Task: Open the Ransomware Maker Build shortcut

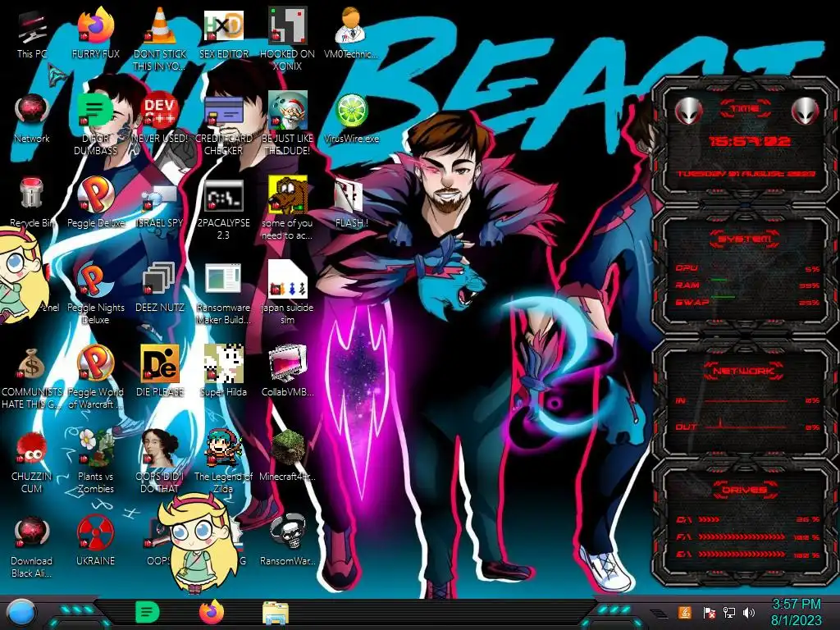Action: click(x=223, y=293)
